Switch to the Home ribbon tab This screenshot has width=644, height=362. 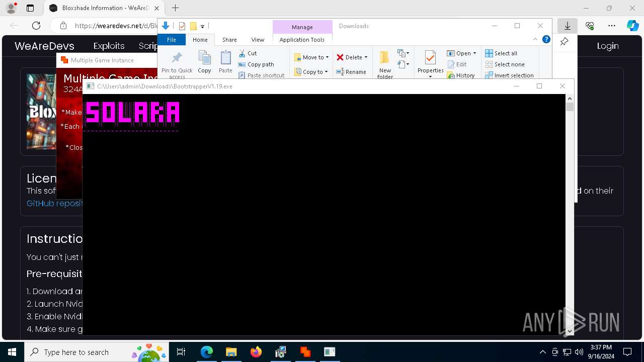[200, 40]
